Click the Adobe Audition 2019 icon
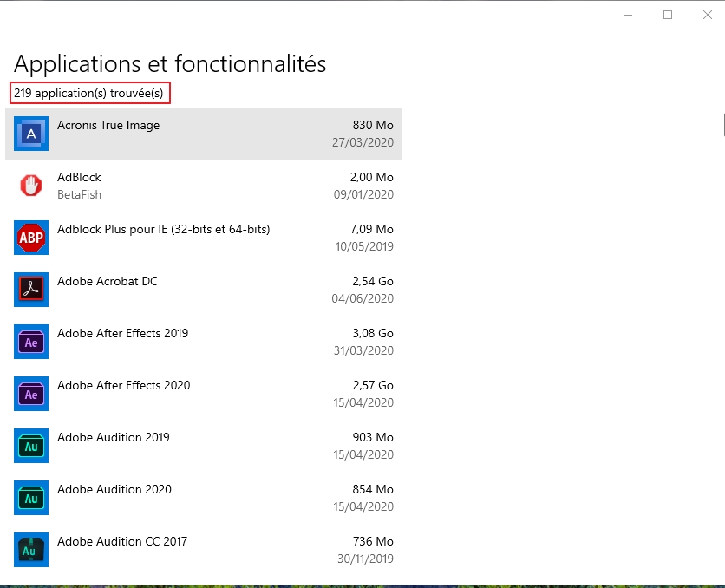This screenshot has height=588, width=725. pyautogui.click(x=31, y=446)
